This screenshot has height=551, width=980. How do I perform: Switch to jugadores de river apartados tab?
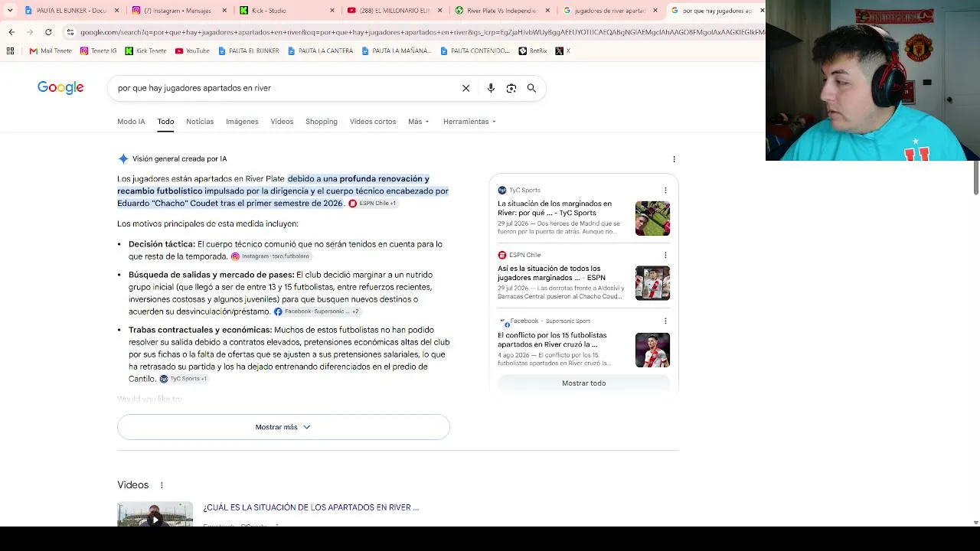coord(609,11)
